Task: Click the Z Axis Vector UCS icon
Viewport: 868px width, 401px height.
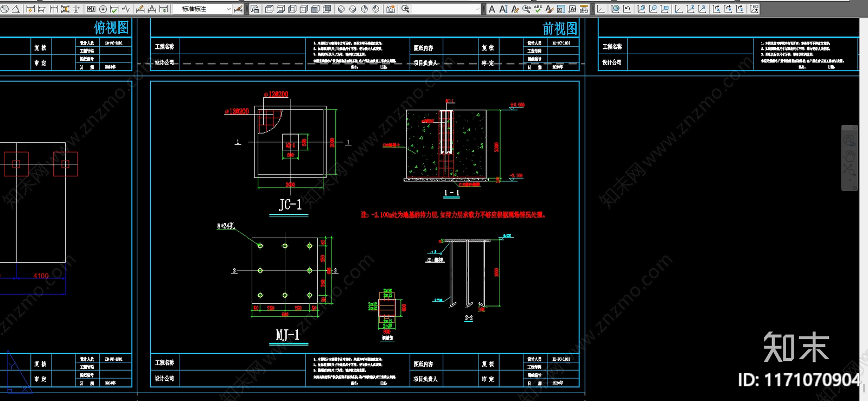Action: [691, 9]
